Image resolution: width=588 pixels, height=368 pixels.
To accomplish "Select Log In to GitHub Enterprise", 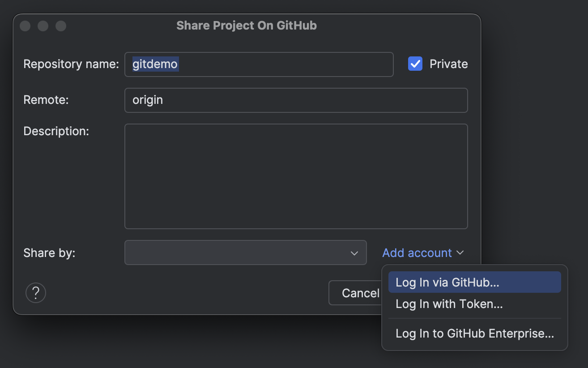I will (x=474, y=334).
